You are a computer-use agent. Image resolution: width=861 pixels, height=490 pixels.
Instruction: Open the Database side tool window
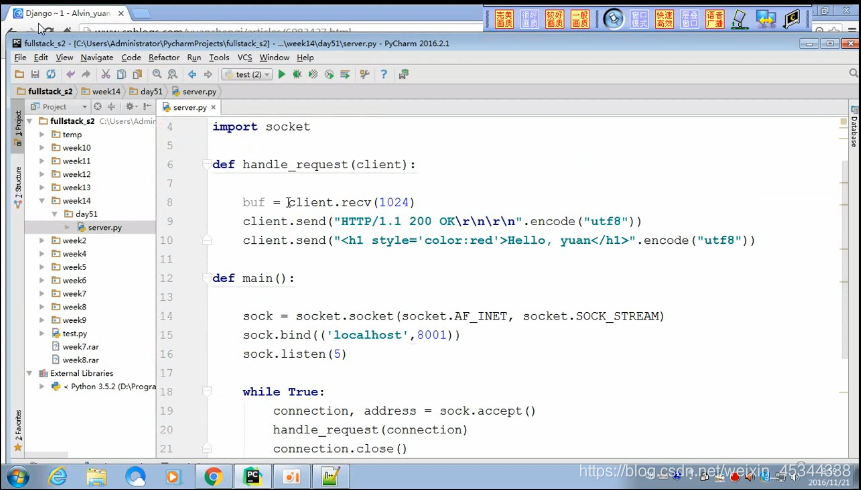point(854,128)
